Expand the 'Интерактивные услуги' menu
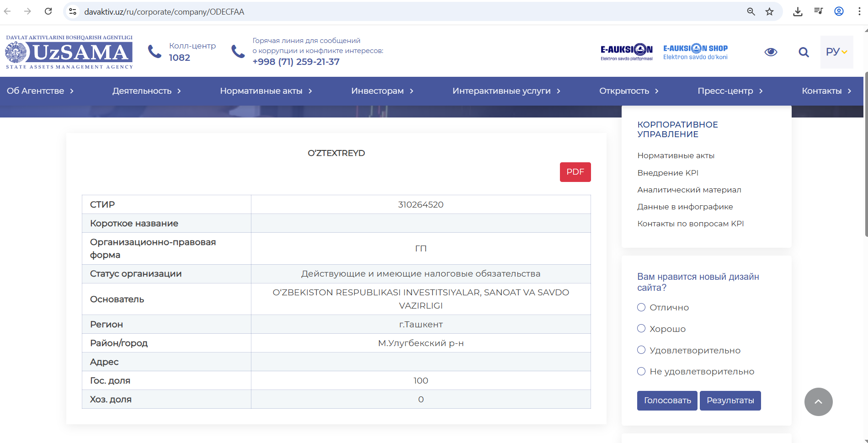Screen dimensions: 868x443 pyautogui.click(x=506, y=91)
